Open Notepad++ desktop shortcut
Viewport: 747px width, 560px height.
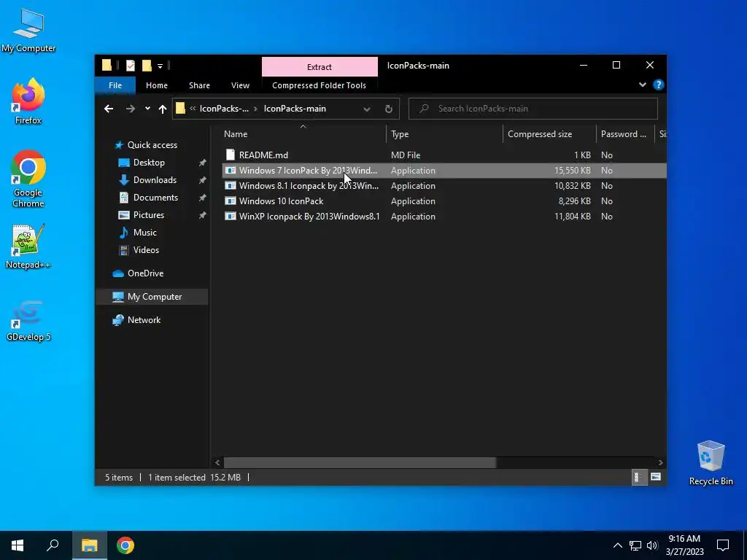click(x=28, y=246)
